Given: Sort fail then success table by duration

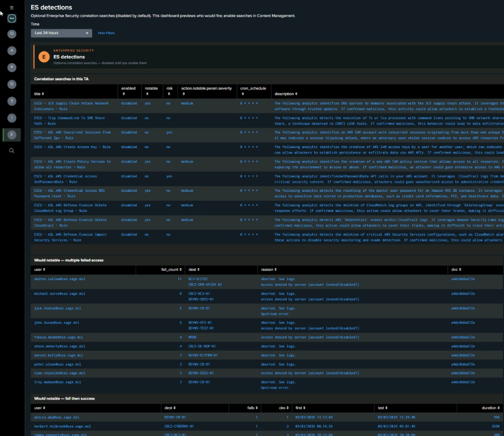Looking at the screenshot, I should 490,408.
